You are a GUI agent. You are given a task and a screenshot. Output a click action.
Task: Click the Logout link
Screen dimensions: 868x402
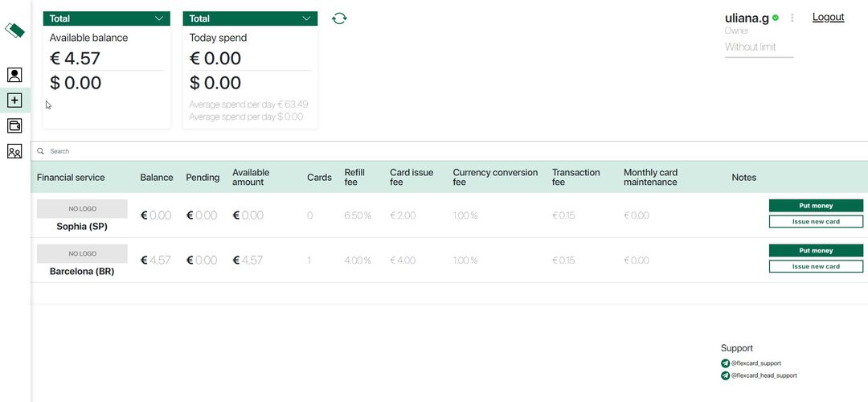pos(828,18)
